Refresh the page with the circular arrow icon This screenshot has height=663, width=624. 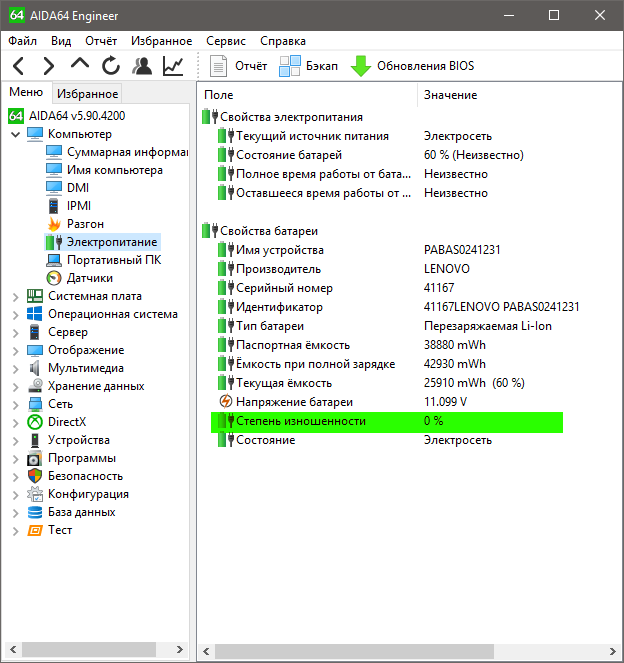click(x=111, y=66)
